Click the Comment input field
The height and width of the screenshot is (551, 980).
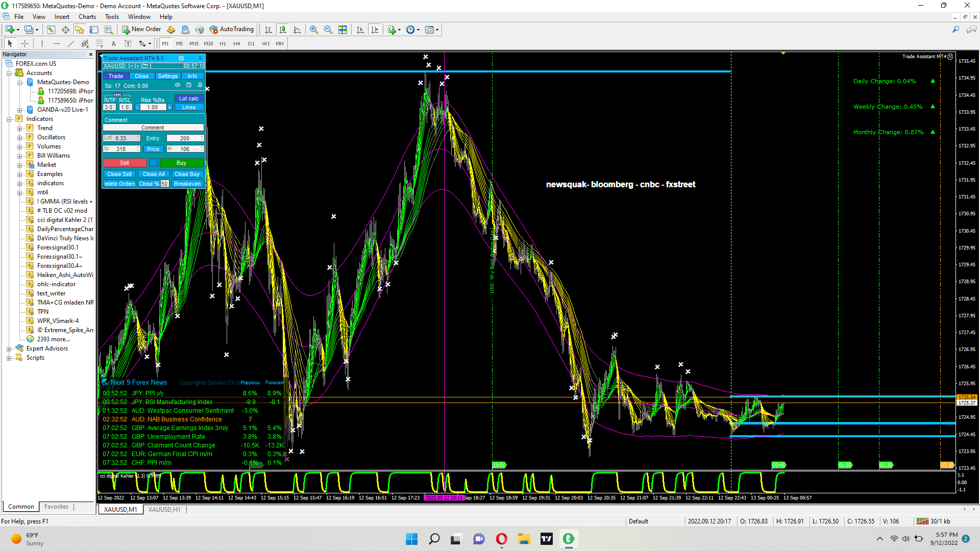(x=153, y=128)
